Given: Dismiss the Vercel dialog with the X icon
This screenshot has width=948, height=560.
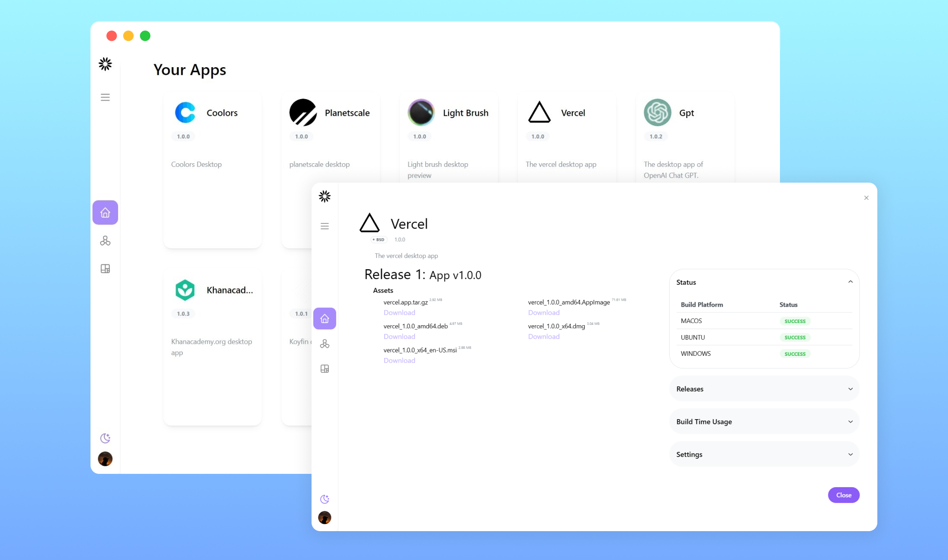Looking at the screenshot, I should 866,198.
